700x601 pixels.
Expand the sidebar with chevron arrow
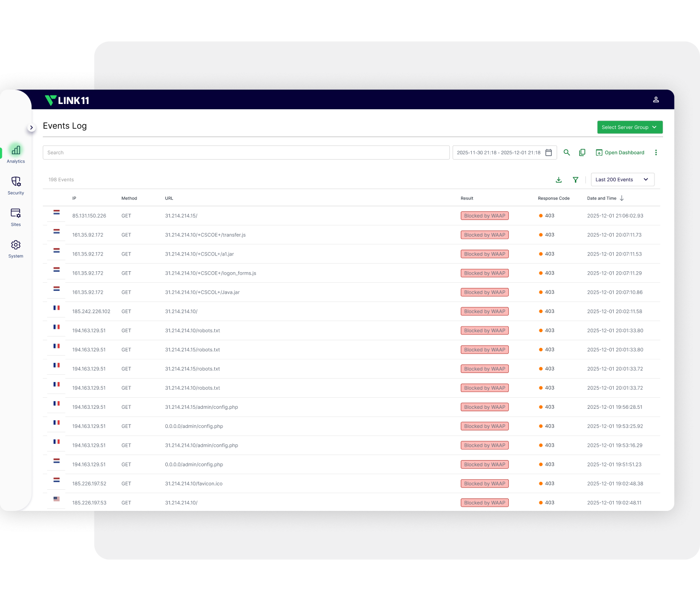coord(32,127)
